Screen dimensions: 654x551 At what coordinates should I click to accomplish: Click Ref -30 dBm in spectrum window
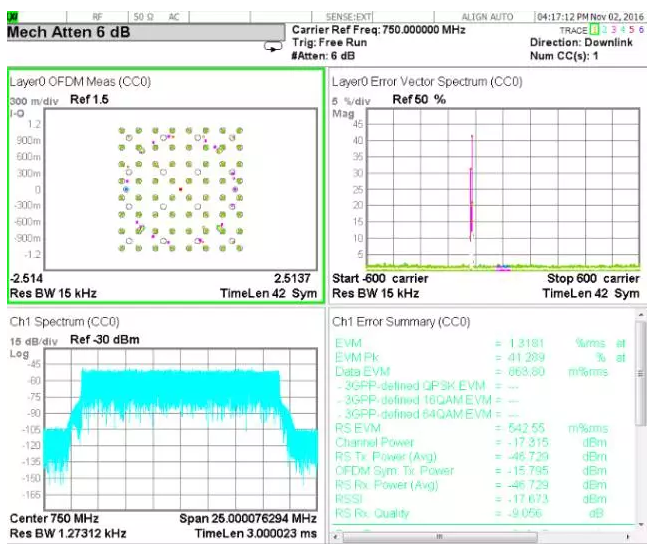tap(105, 341)
